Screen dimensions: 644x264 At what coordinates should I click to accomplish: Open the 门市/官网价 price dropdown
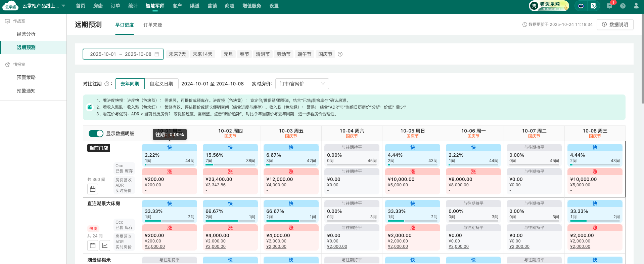point(302,84)
